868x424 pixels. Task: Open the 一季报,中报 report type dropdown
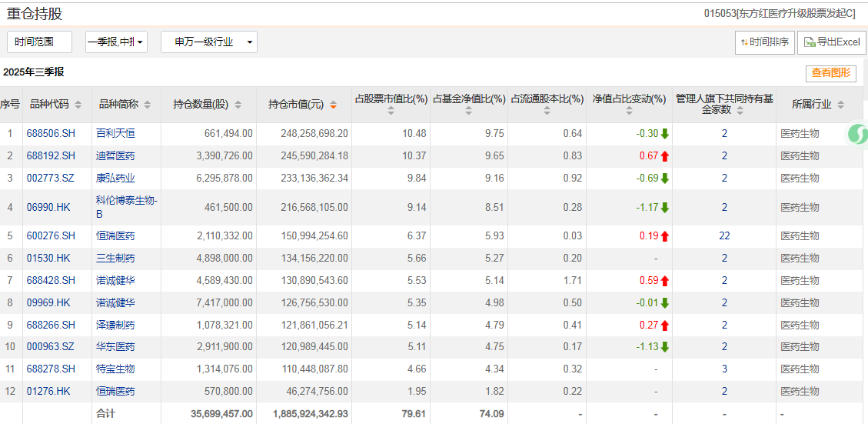pyautogui.click(x=116, y=42)
